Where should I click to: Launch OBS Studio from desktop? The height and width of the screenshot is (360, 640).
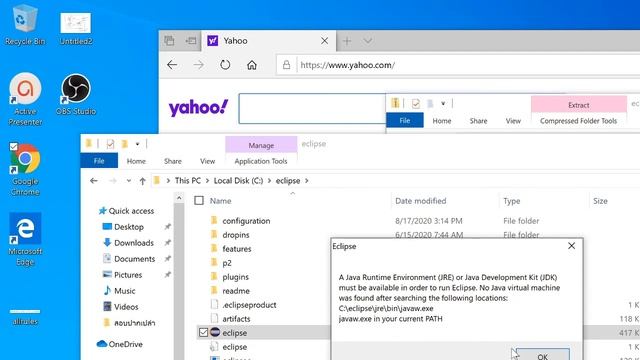click(x=76, y=94)
